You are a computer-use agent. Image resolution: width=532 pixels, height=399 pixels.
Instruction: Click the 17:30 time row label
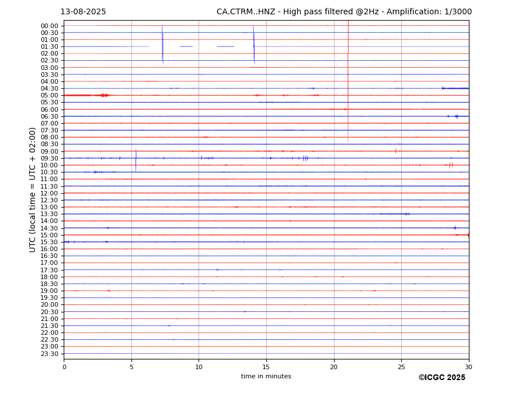tap(49, 270)
